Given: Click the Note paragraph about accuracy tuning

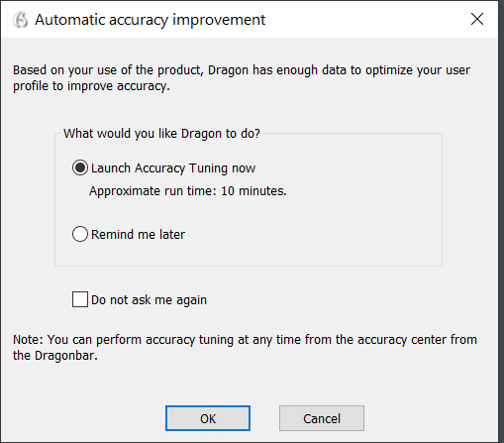Looking at the screenshot, I should point(245,347).
